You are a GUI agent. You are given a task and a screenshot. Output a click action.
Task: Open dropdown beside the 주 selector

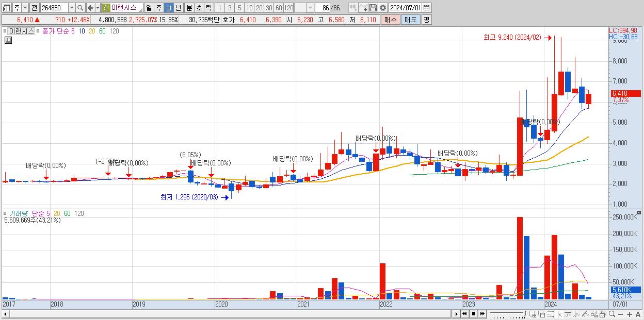click(25, 8)
